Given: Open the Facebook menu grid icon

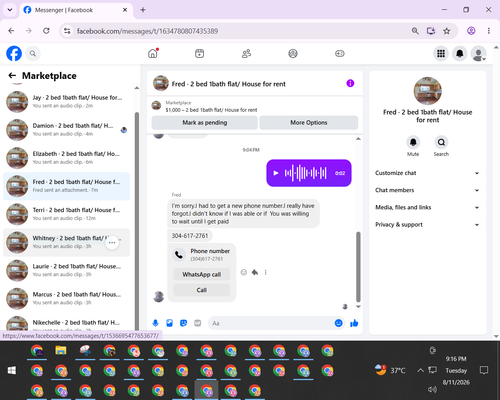Looking at the screenshot, I should tap(441, 53).
